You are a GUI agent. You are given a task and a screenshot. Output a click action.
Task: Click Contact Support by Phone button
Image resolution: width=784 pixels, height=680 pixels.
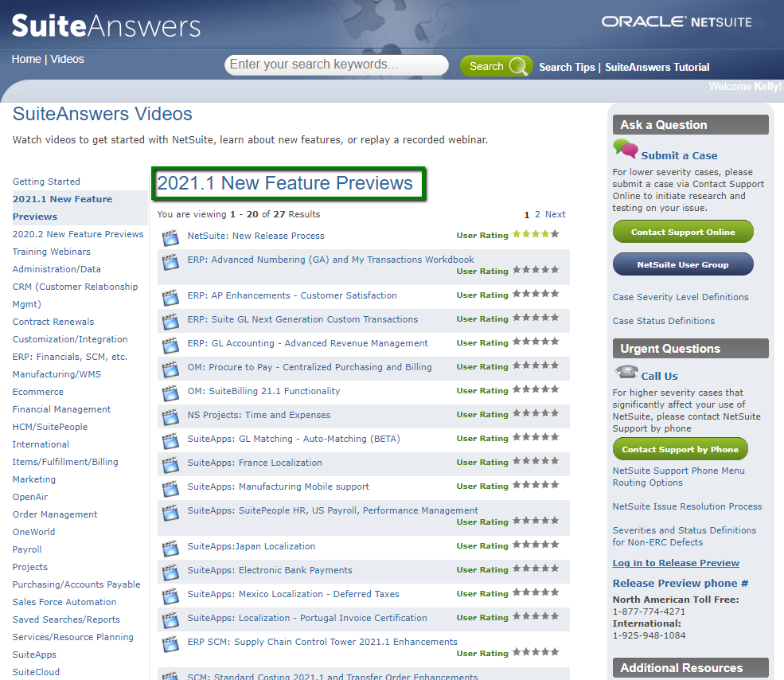680,449
